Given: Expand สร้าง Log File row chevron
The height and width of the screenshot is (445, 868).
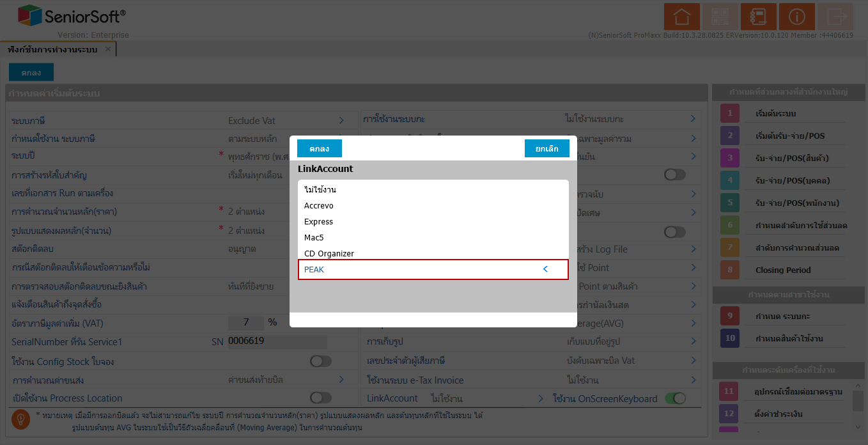Looking at the screenshot, I should click(693, 249).
